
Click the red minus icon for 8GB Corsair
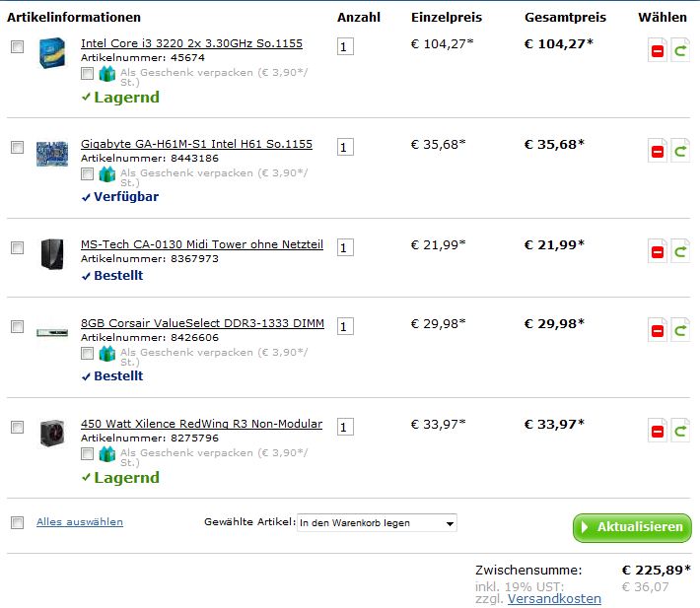658,330
